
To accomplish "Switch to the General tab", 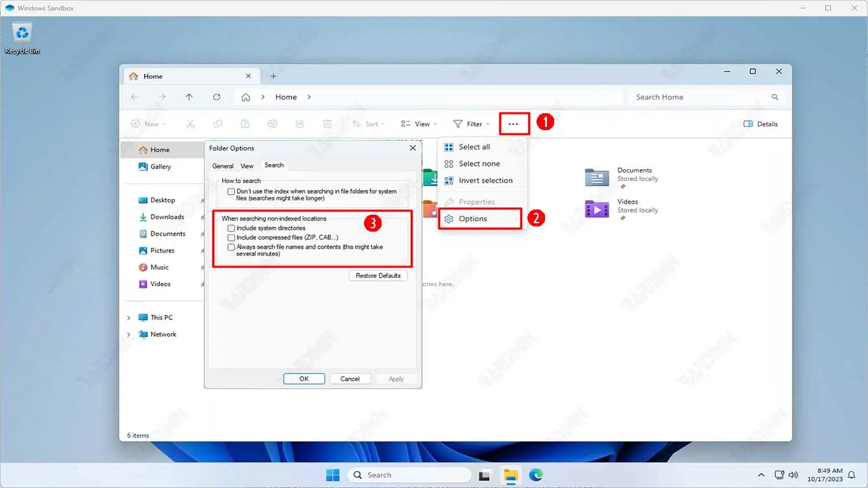I will coord(223,166).
